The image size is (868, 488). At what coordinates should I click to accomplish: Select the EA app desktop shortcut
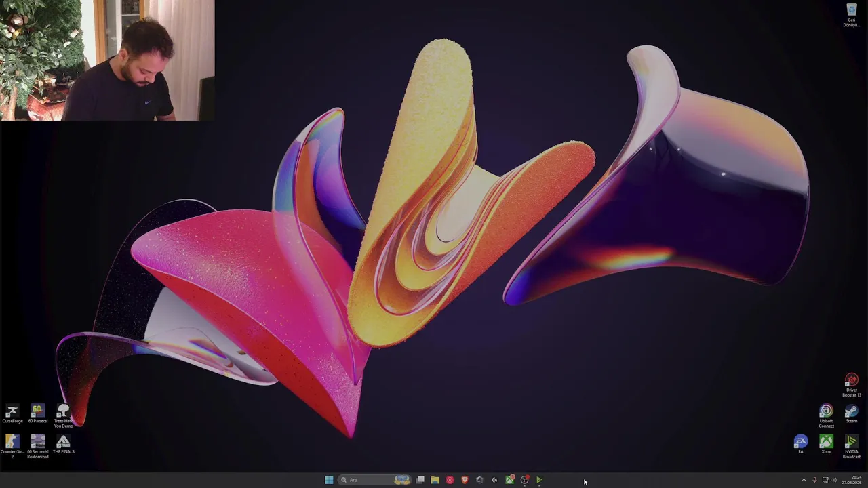pos(801,445)
